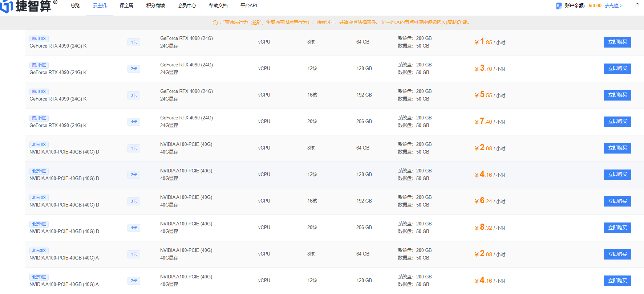The image size is (644, 294).
Task: Buy the 四川1区 RTX 4090 2卡 at ¥3.70
Action: pos(617,69)
